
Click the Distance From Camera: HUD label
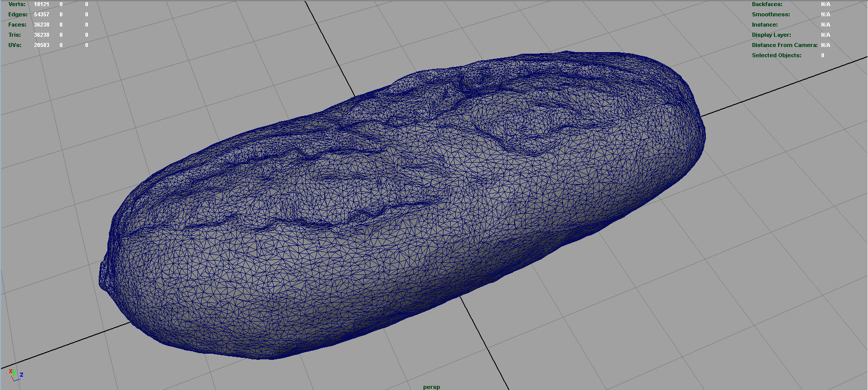[785, 45]
